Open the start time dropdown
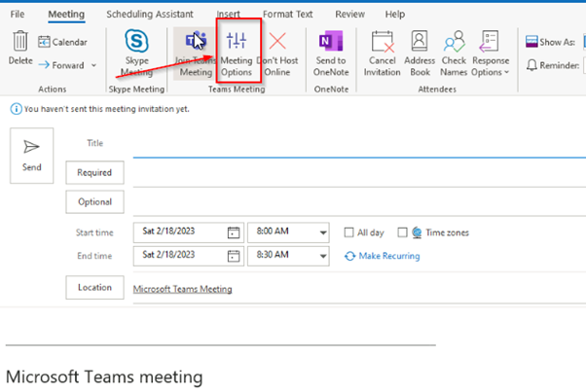This screenshot has height=392, width=586. coord(322,233)
